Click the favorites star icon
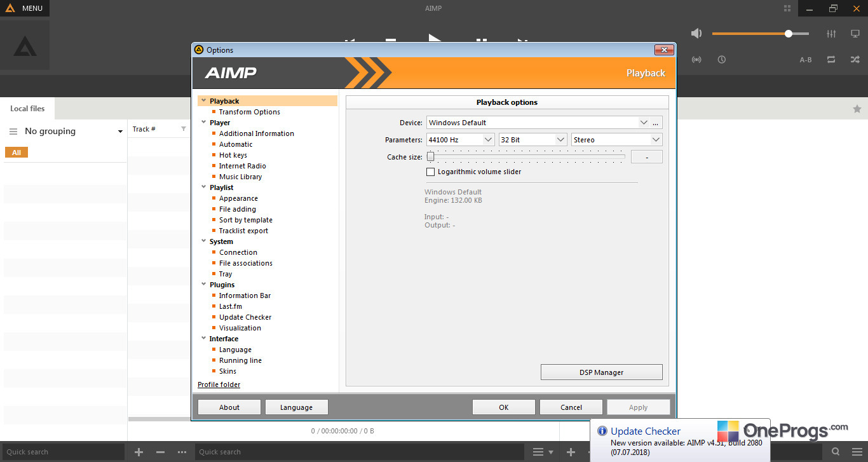The width and height of the screenshot is (868, 462). pos(857,109)
